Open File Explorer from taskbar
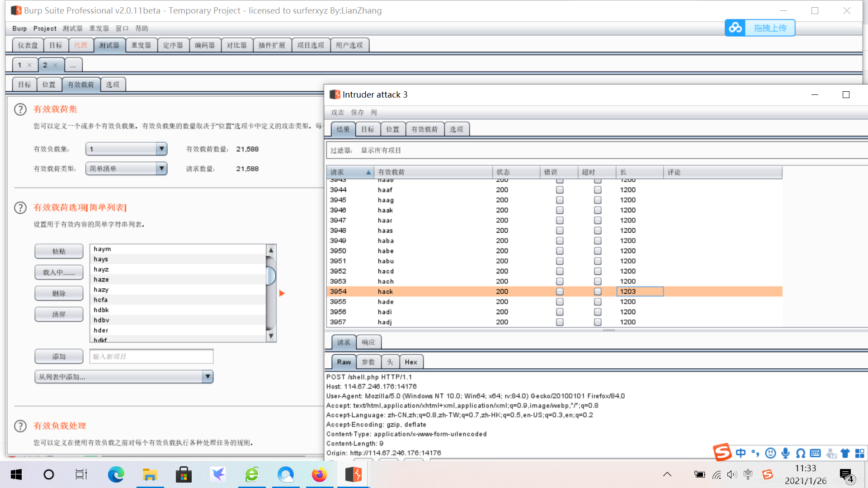The width and height of the screenshot is (868, 488). [x=150, y=474]
